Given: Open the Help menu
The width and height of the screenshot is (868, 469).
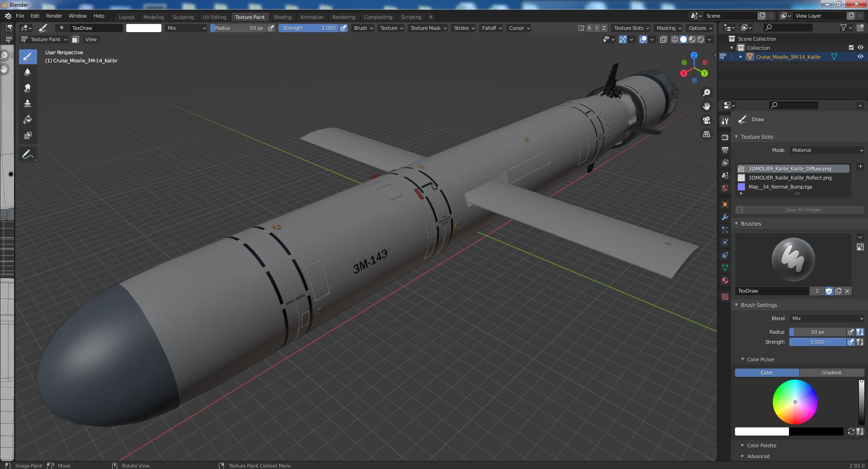Looking at the screenshot, I should (99, 16).
